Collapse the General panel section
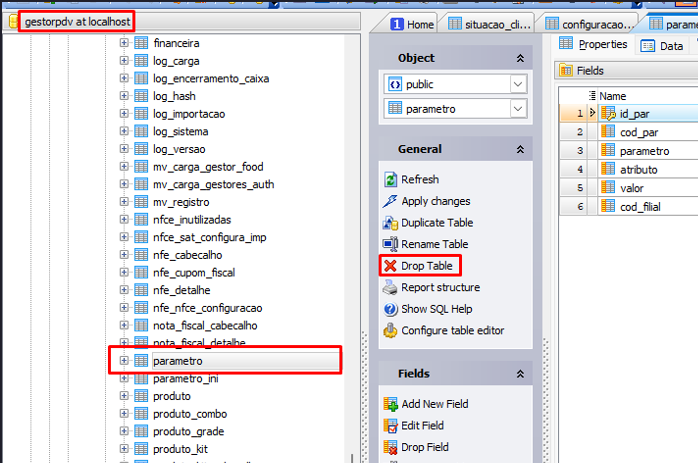Viewport: 698px width, 463px height. (520, 150)
